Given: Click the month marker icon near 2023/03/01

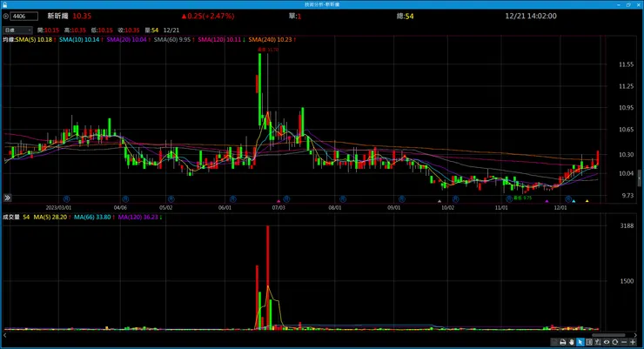Looking at the screenshot, I should tap(66, 199).
